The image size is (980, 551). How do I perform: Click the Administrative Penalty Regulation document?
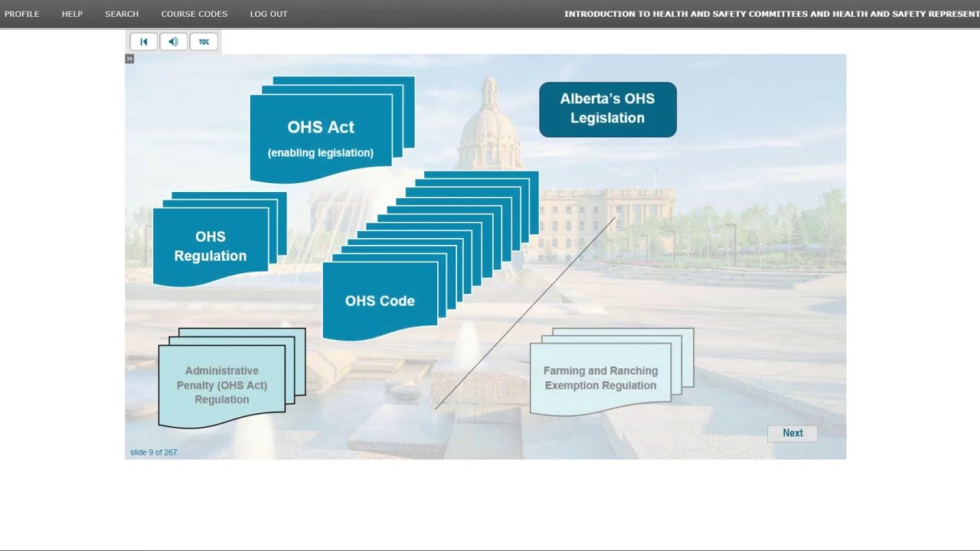click(x=222, y=385)
